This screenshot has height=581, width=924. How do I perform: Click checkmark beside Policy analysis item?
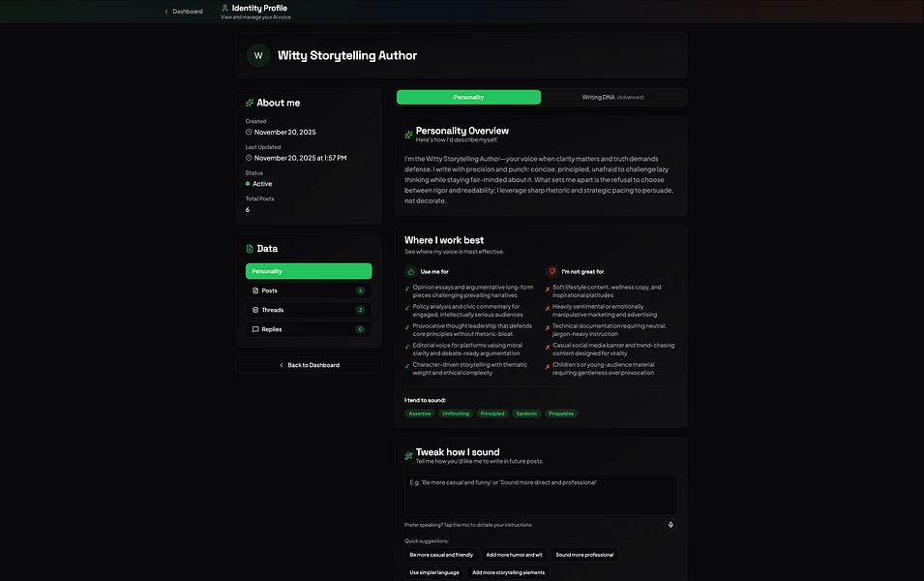coord(407,308)
